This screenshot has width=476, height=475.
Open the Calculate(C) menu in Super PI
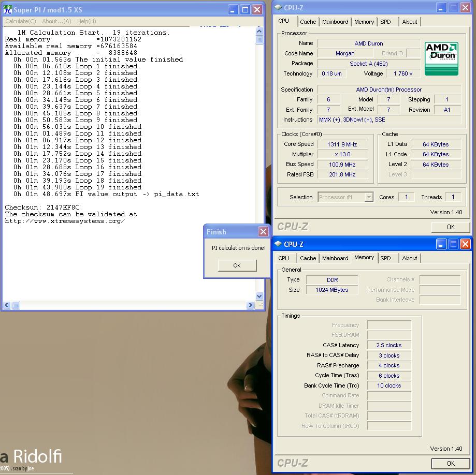pyautogui.click(x=21, y=21)
